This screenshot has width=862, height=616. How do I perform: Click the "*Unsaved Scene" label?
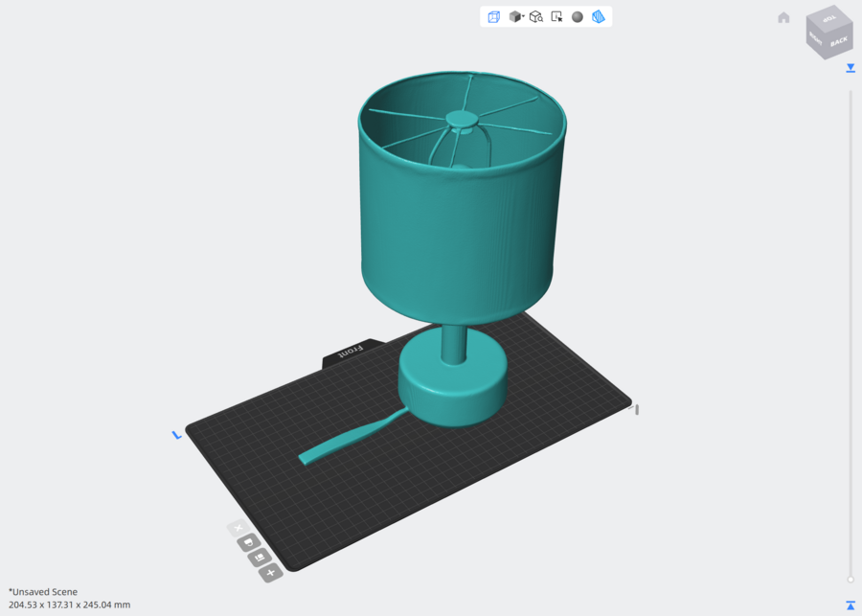pos(43,592)
